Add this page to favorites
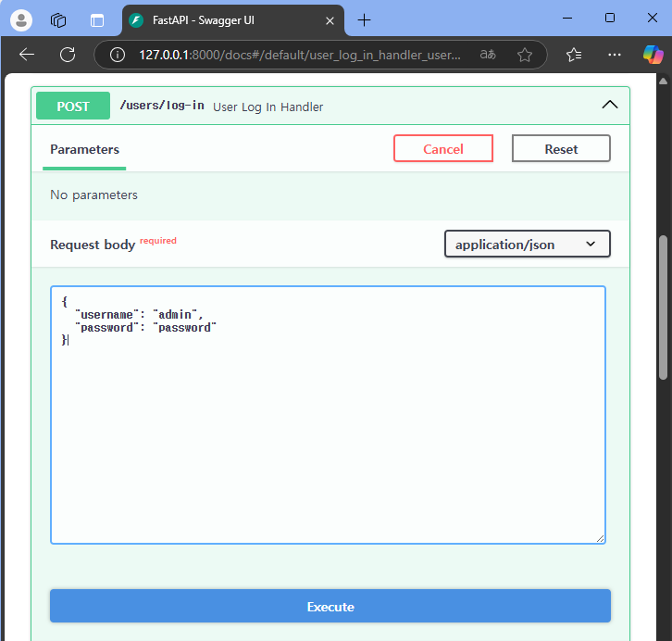 pos(525,55)
